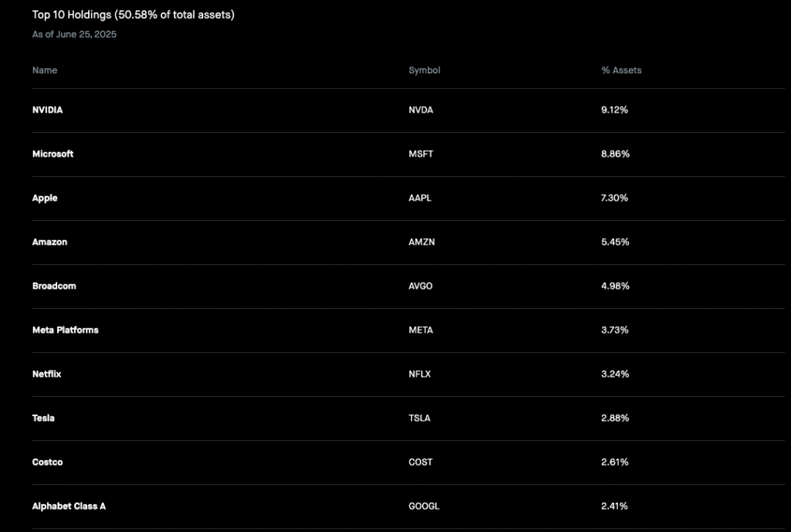Screen dimensions: 791x532
Task: Open the Apple holding entry
Action: (408, 198)
